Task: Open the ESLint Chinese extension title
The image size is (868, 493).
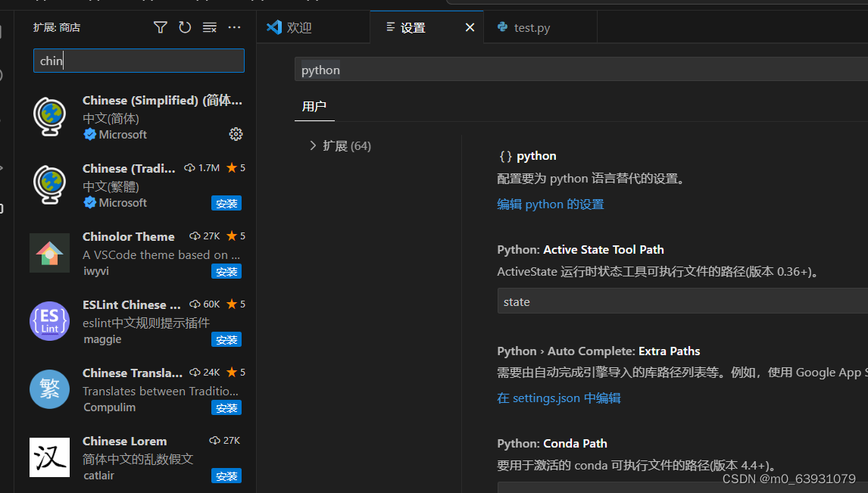Action: 131,304
